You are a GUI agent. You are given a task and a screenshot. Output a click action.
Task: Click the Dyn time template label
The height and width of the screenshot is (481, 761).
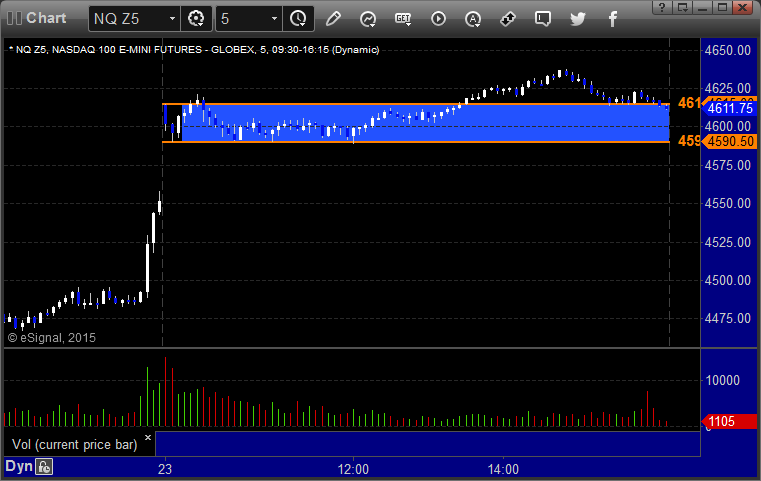18,466
